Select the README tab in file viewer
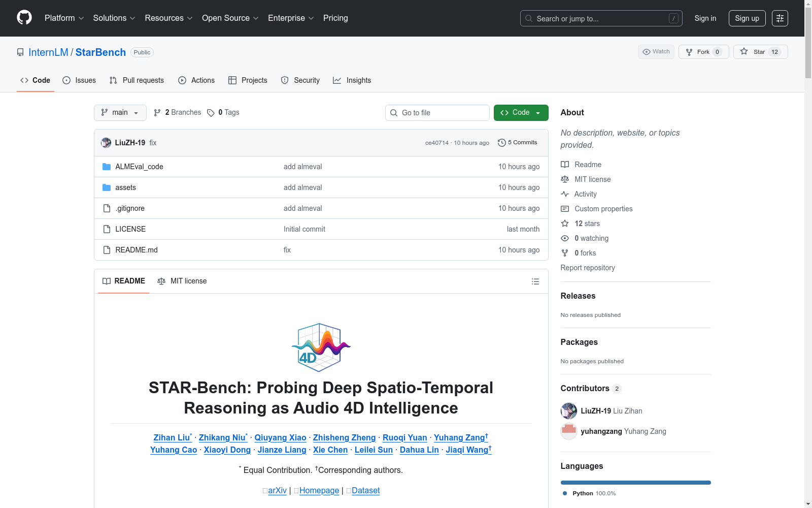 click(124, 281)
